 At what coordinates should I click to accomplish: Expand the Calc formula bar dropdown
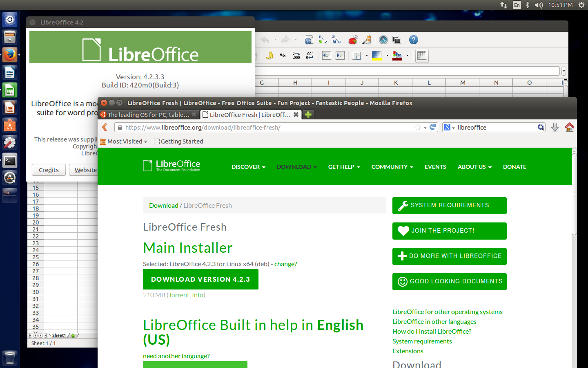(x=563, y=71)
